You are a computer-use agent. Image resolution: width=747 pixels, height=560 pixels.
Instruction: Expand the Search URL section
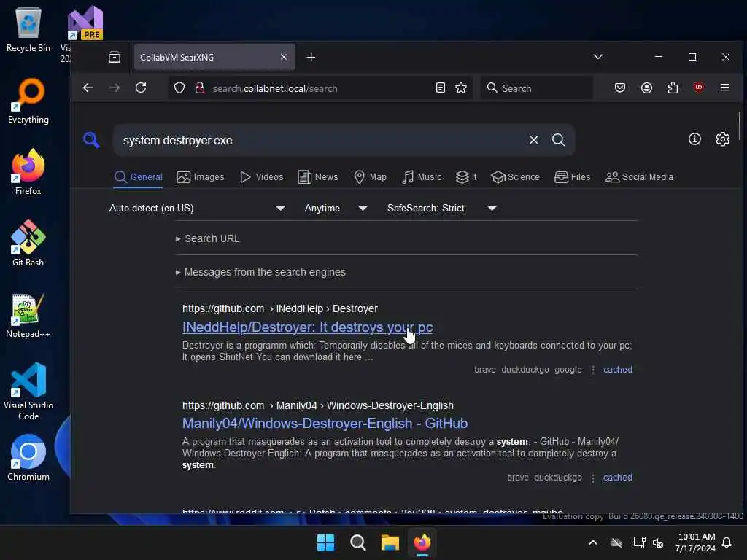click(x=208, y=238)
